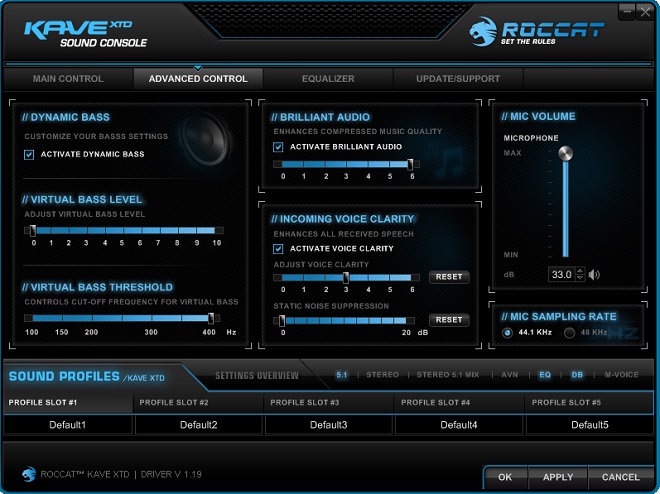The width and height of the screenshot is (660, 494).
Task: Click the ROCCAT logo at top right
Action: pos(537,31)
